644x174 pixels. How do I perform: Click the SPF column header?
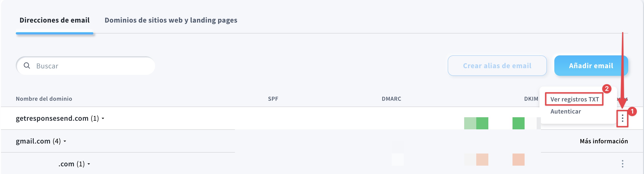point(273,99)
